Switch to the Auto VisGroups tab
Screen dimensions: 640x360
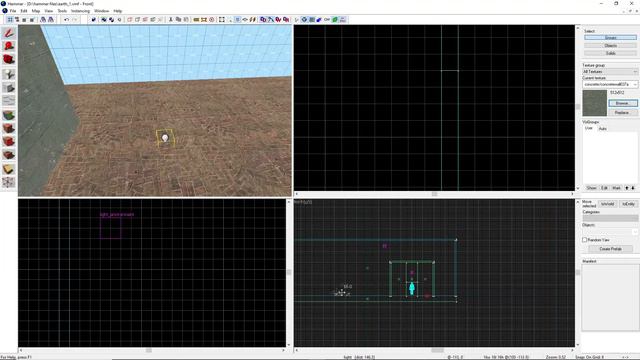tap(602, 128)
